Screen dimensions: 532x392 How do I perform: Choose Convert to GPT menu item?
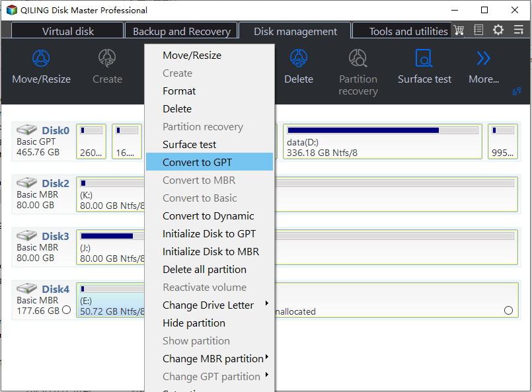(x=209, y=162)
